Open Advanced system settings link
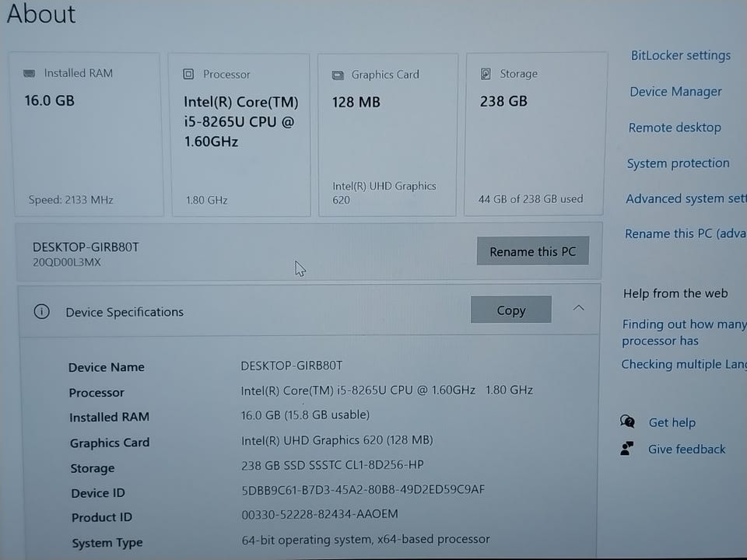Screen dimensions: 747x560 click(686, 198)
